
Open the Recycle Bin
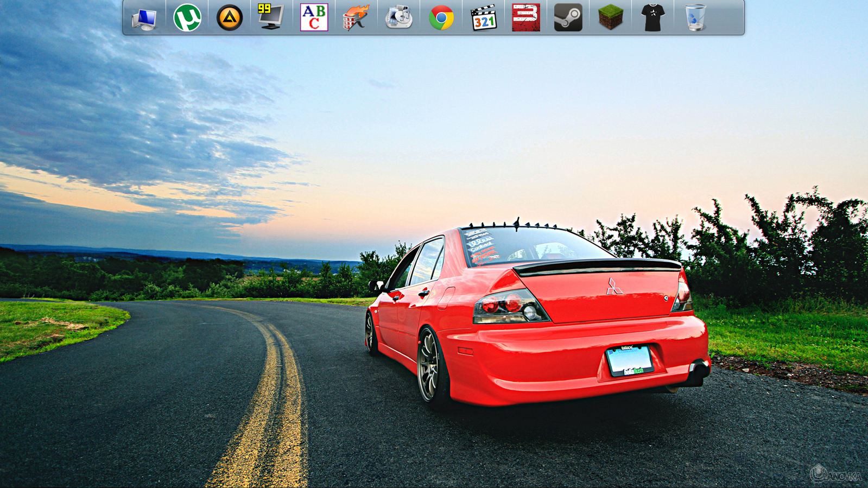pos(695,18)
